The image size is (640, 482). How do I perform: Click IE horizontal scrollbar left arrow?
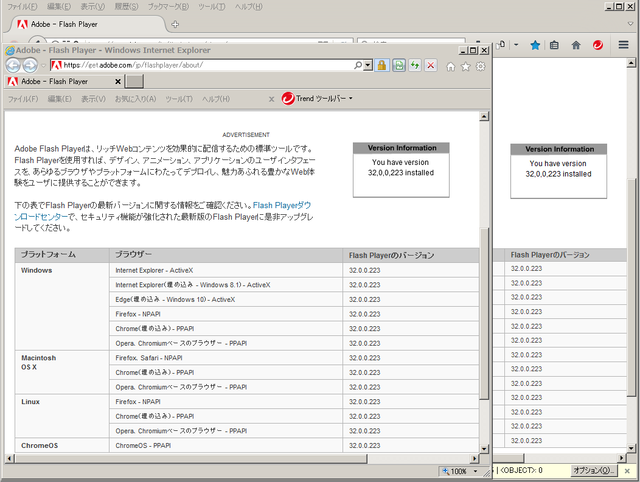[9, 459]
